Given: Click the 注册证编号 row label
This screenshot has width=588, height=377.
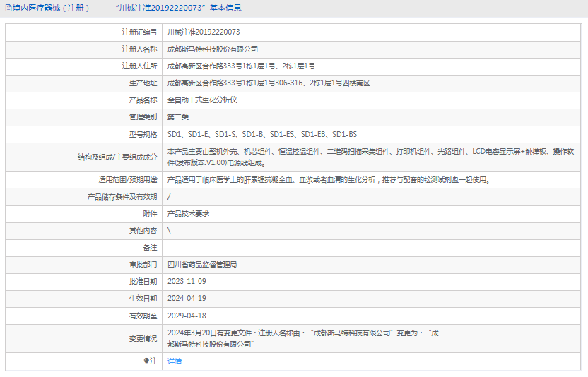Looking at the screenshot, I should tap(139, 32).
